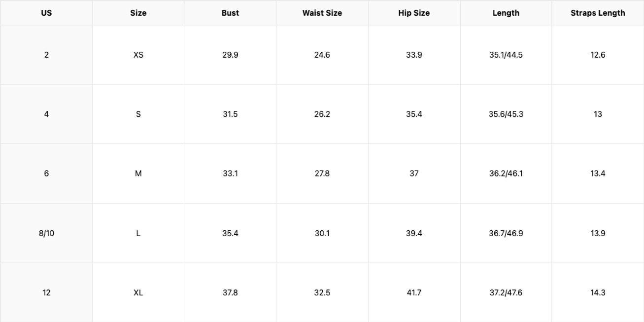The height and width of the screenshot is (322, 644).
Task: Click the bust value 29.9
Action: [x=230, y=55]
